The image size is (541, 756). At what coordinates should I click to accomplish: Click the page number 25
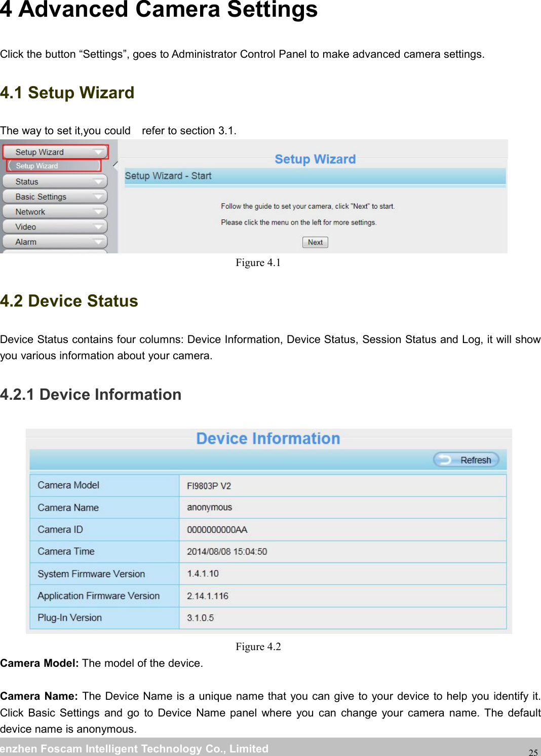pyautogui.click(x=533, y=752)
